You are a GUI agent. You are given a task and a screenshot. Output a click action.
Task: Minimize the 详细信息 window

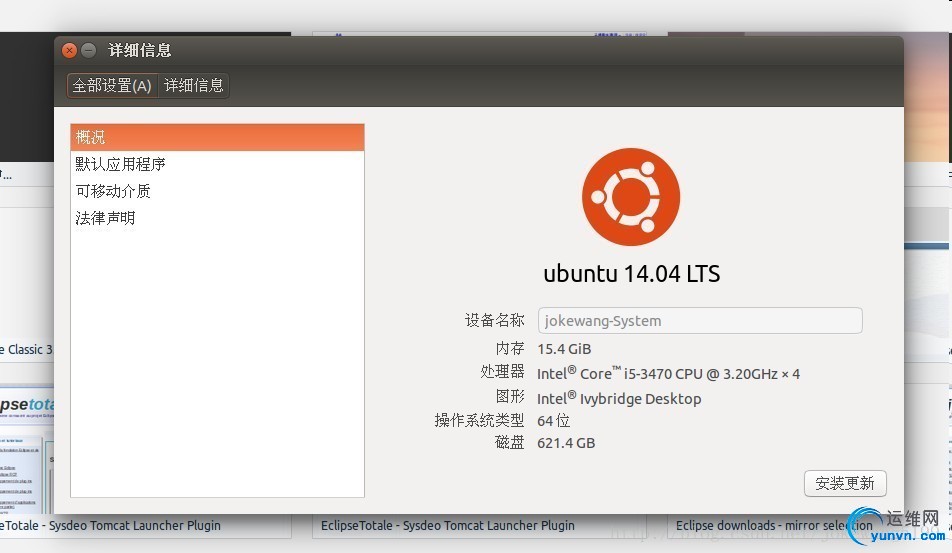click(89, 50)
